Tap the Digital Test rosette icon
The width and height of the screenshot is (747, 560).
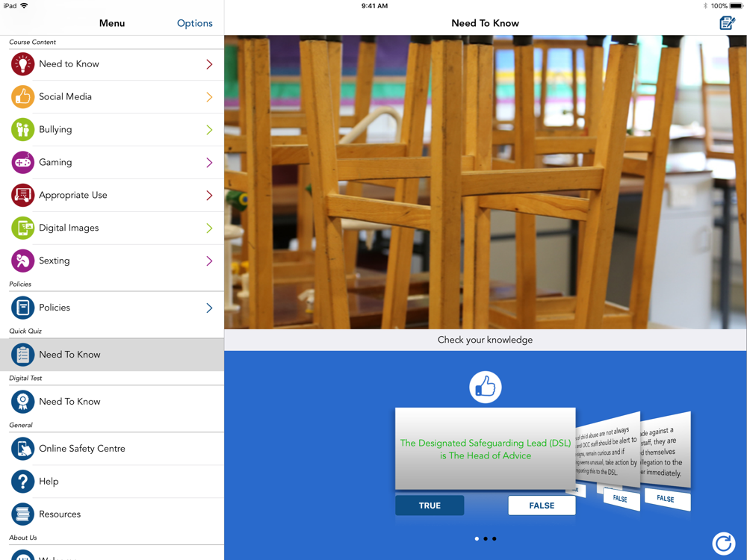[x=23, y=402]
